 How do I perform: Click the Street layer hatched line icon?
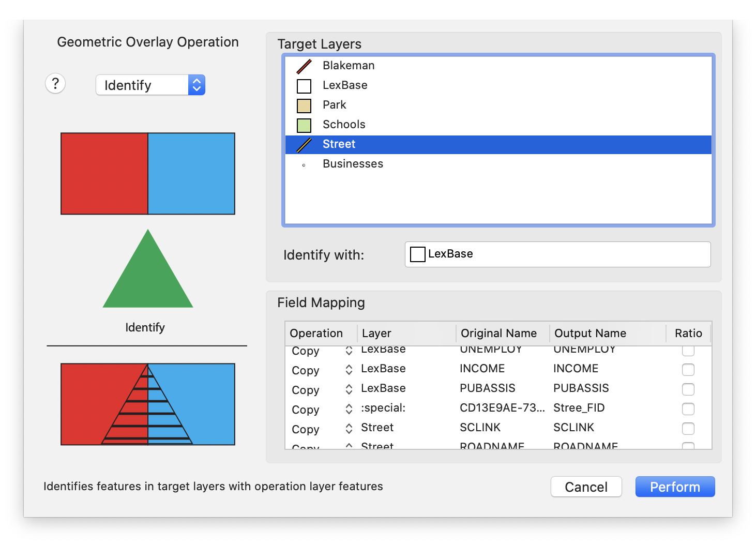[304, 145]
